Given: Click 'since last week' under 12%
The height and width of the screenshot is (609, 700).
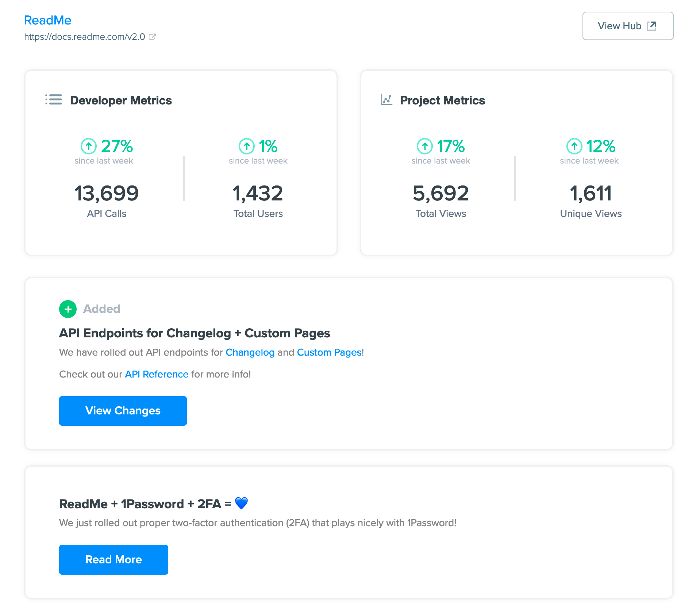Looking at the screenshot, I should [x=589, y=161].
